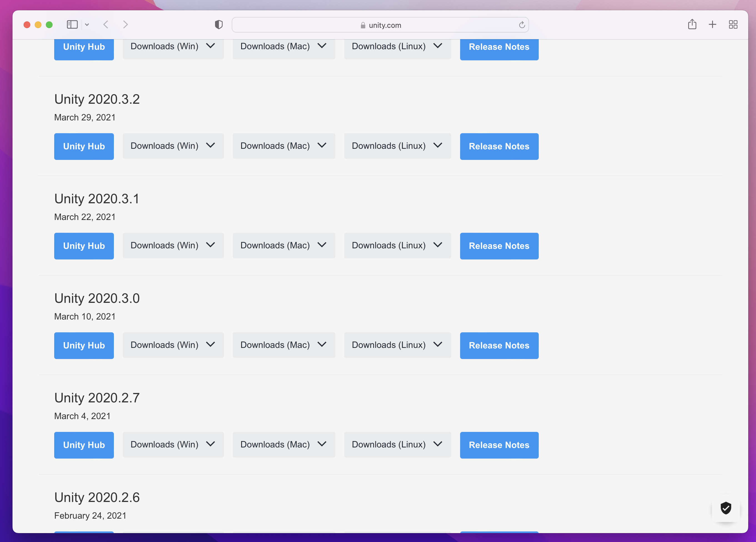Expand Downloads (Win) for Unity 2020.3.2

(173, 146)
